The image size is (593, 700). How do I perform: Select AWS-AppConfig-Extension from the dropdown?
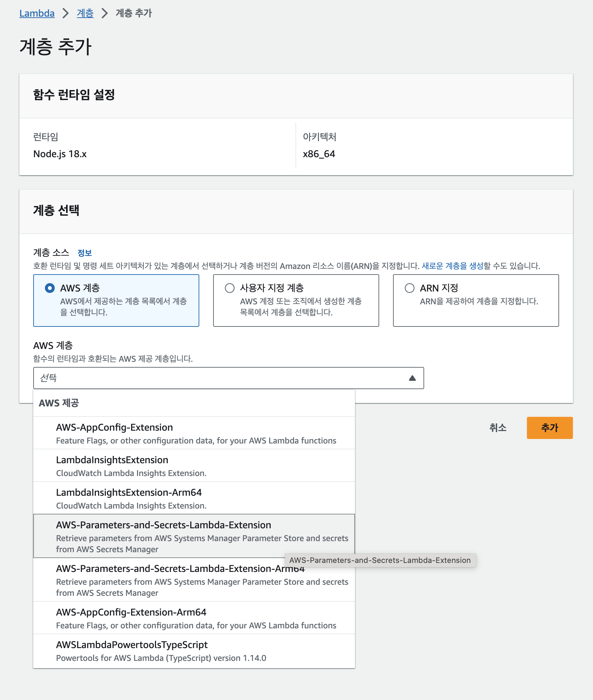pos(115,428)
